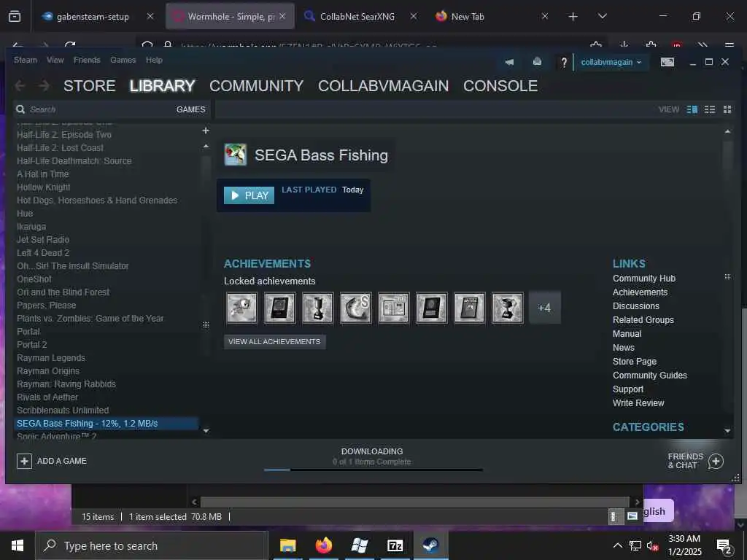The width and height of the screenshot is (747, 560).
Task: Open the Community Hub link
Action: (644, 278)
